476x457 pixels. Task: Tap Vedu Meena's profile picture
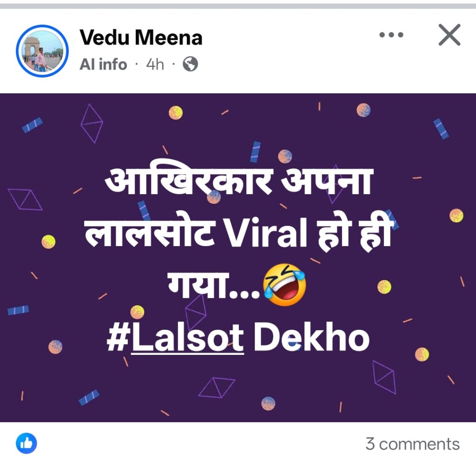coord(42,51)
